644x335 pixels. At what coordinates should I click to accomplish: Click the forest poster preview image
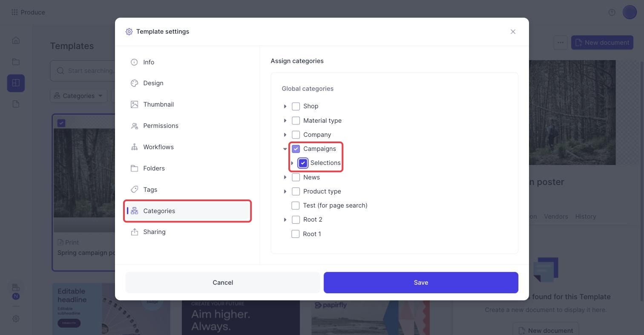pos(572,113)
